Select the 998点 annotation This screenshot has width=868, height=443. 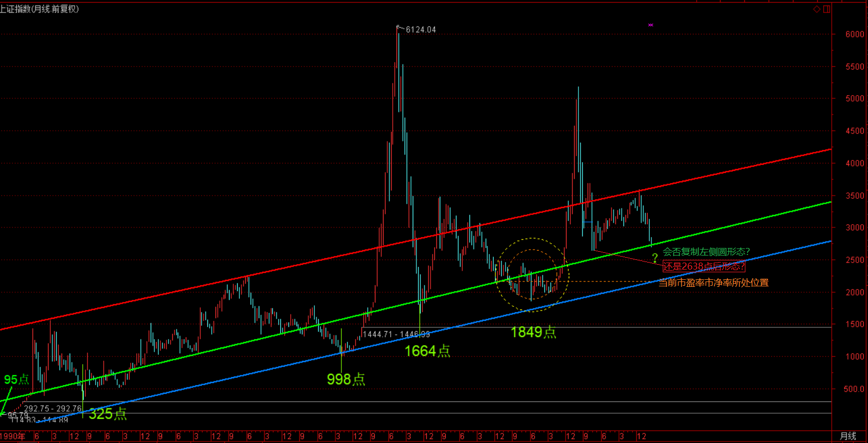pos(346,379)
